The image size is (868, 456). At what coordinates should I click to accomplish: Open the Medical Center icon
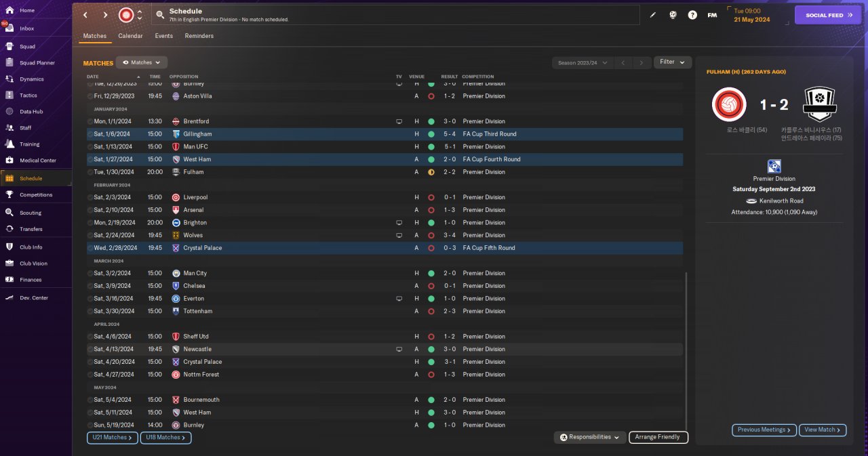(9, 161)
